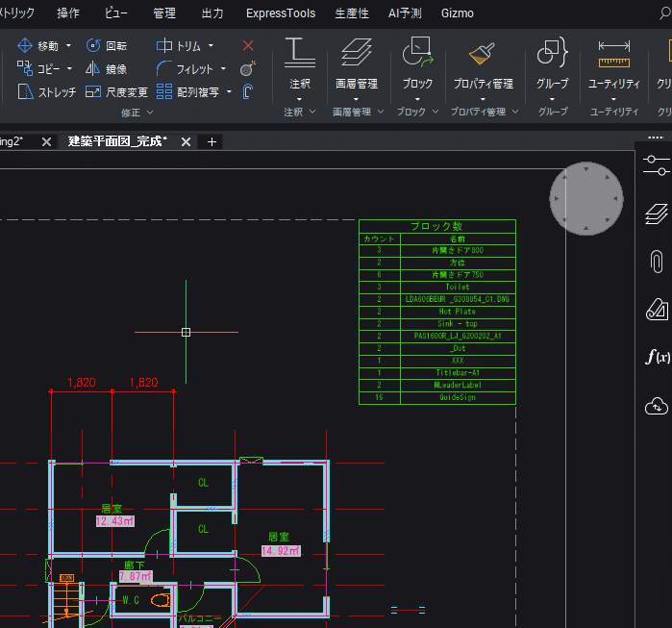The image size is (672, 628).
Task: Open the ExpressTools ribbon tab
Action: [281, 13]
